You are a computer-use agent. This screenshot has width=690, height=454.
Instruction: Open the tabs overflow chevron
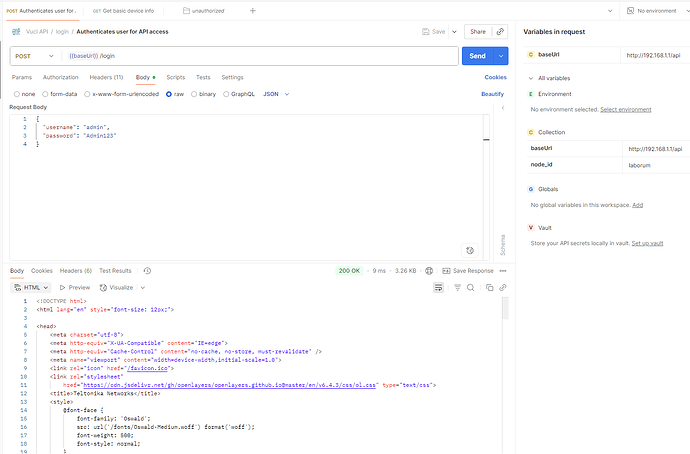(x=610, y=11)
